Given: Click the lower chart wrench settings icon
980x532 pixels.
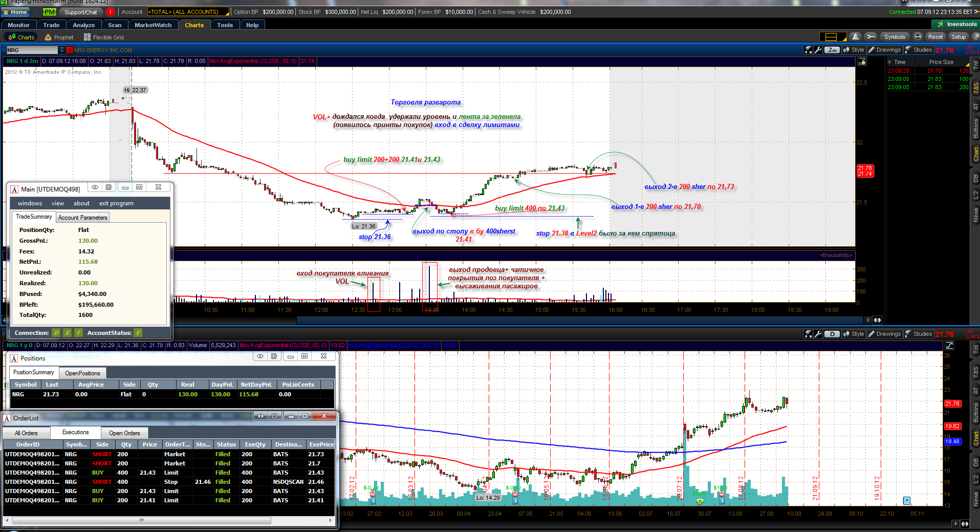Looking at the screenshot, I should click(x=818, y=334).
